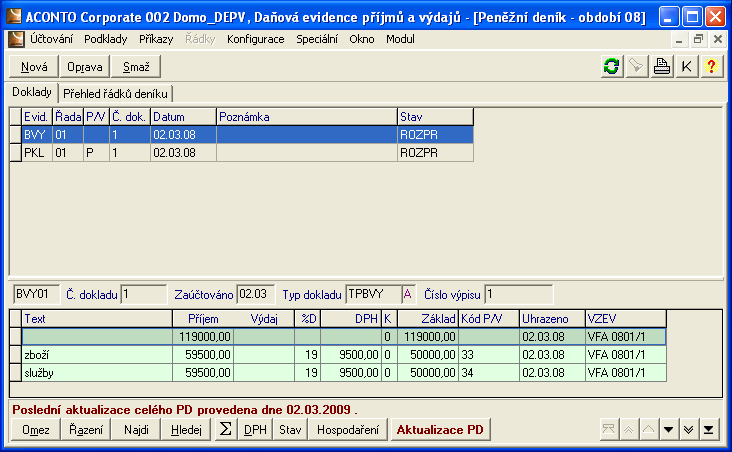Select the Doklady tab

coord(32,92)
